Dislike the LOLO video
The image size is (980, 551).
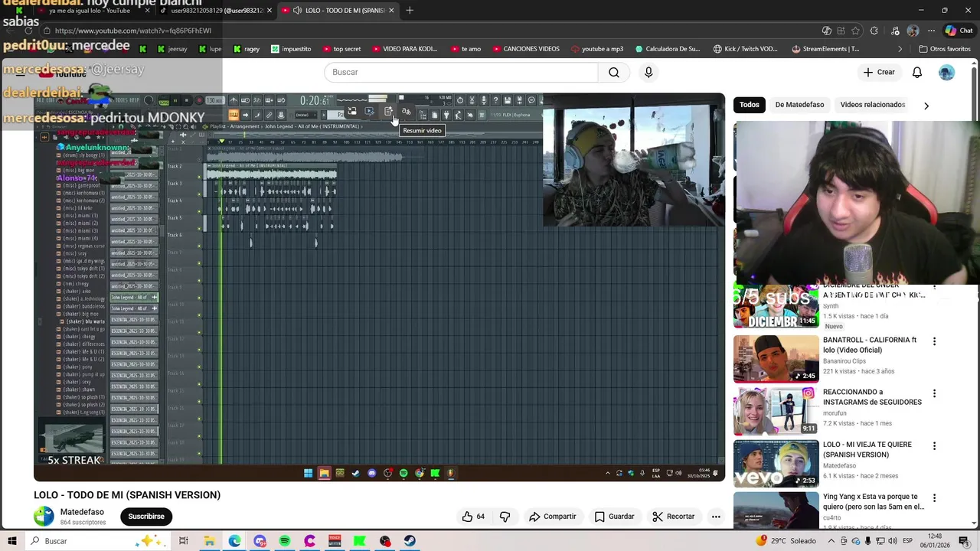[x=505, y=517]
